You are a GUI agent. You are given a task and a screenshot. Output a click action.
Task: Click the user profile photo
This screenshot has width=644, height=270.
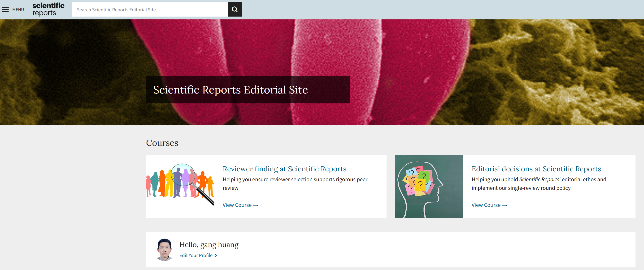(164, 249)
